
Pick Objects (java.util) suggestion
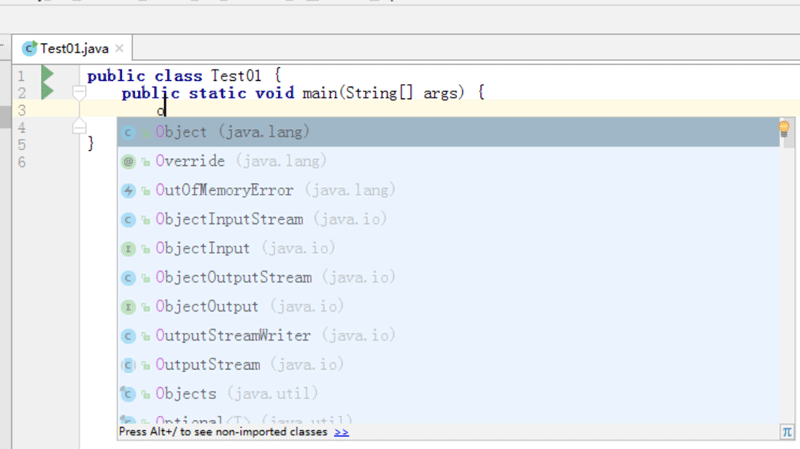tap(448, 394)
